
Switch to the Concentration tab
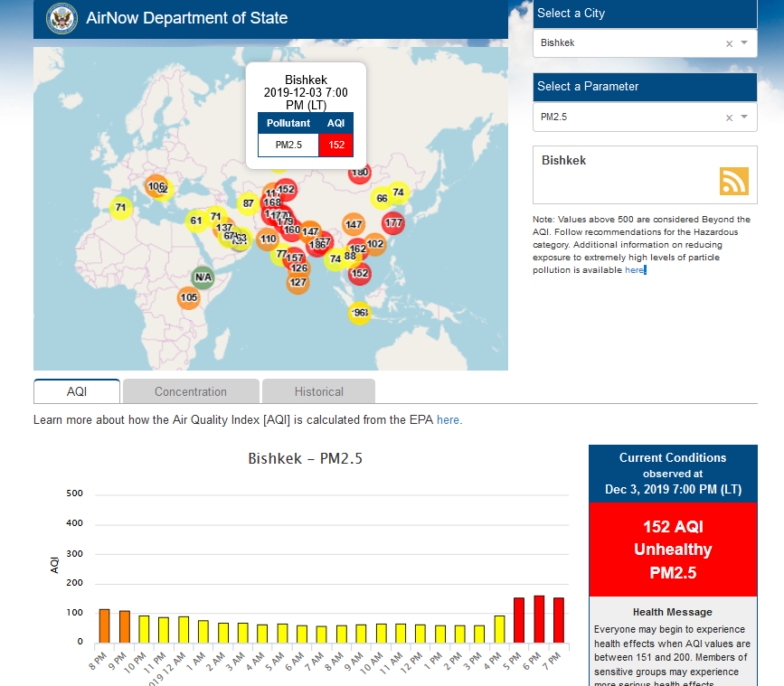pos(191,391)
